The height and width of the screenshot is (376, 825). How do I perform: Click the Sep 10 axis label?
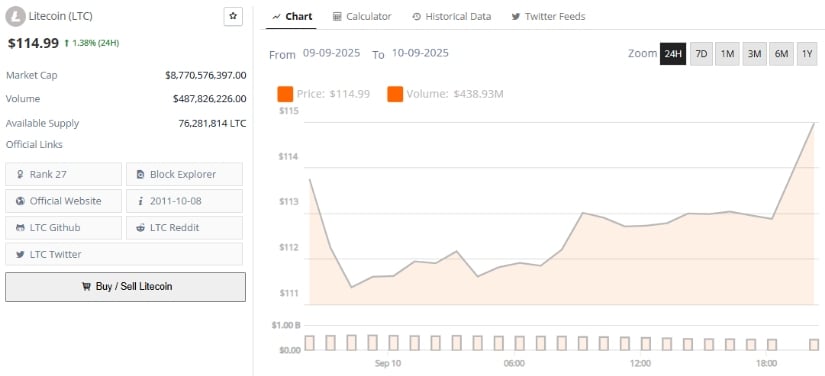click(x=388, y=363)
